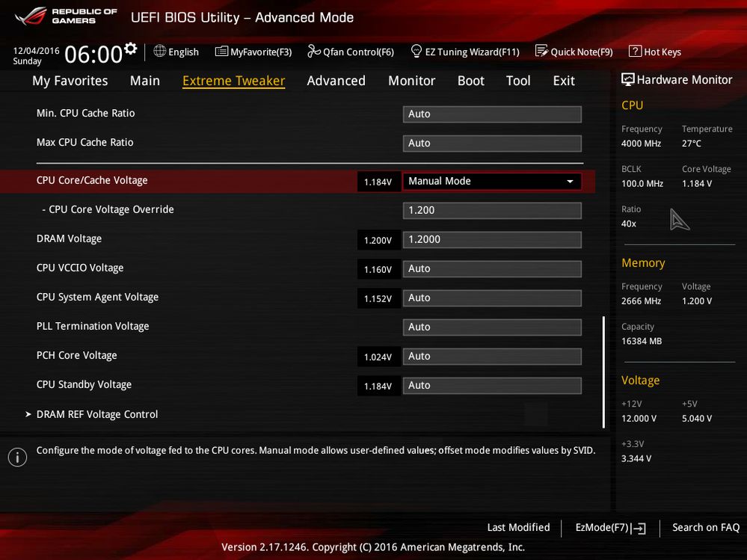Viewport: 747px width, 560px height.
Task: Select the CPU Core/Cache Voltage row label
Action: click(x=92, y=180)
